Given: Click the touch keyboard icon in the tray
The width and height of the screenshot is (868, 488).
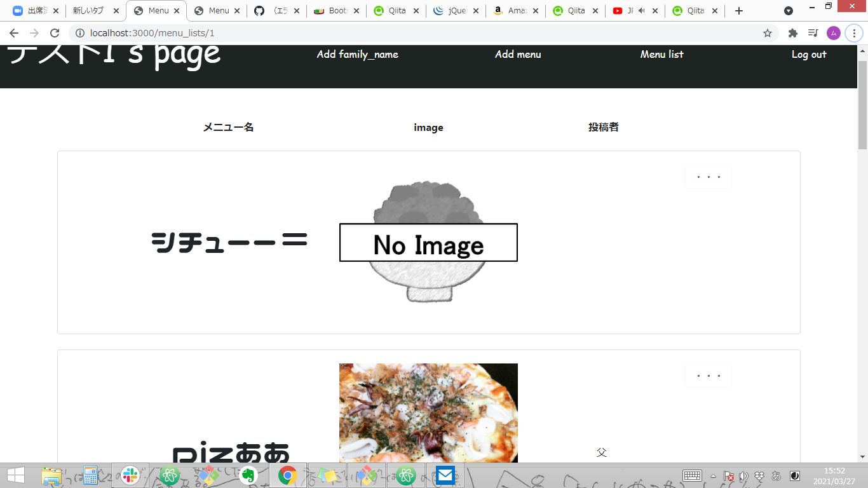Looking at the screenshot, I should [693, 475].
